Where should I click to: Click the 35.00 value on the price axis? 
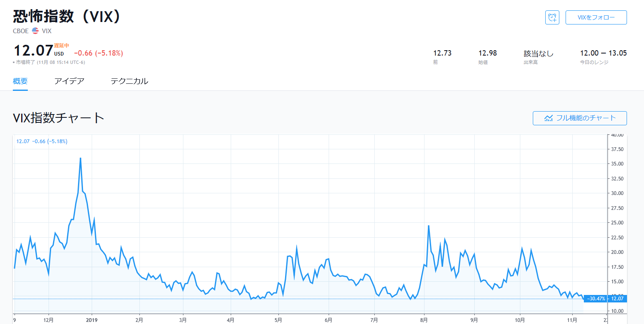coord(617,164)
